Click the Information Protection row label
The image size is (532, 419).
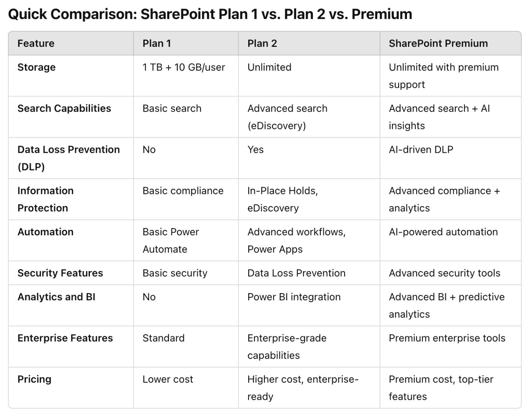45,199
